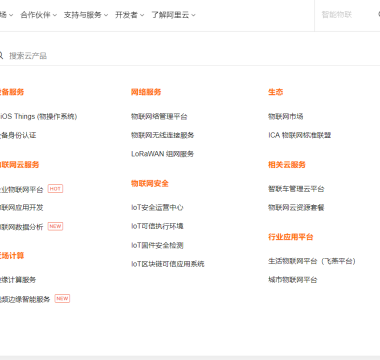
Task: Open the 物联网络管理平台 link
Action: pyautogui.click(x=159, y=116)
